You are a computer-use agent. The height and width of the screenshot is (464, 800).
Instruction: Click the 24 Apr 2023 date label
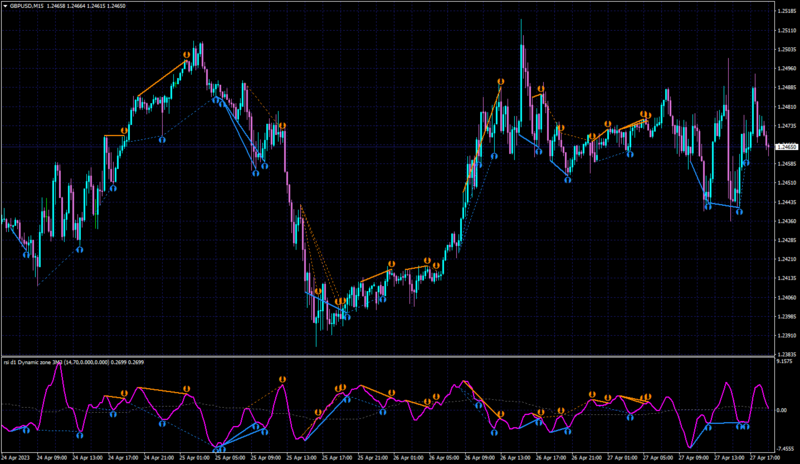tap(17, 458)
